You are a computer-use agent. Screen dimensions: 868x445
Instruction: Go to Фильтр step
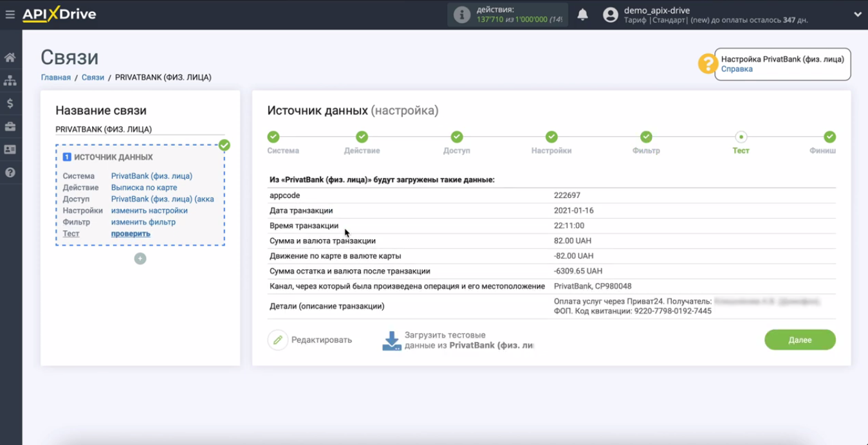click(646, 136)
